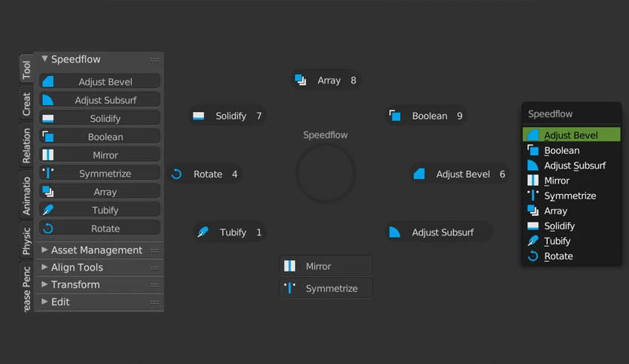Viewport: 629px width, 364px height.
Task: Expand the Edit panel
Action: click(44, 302)
